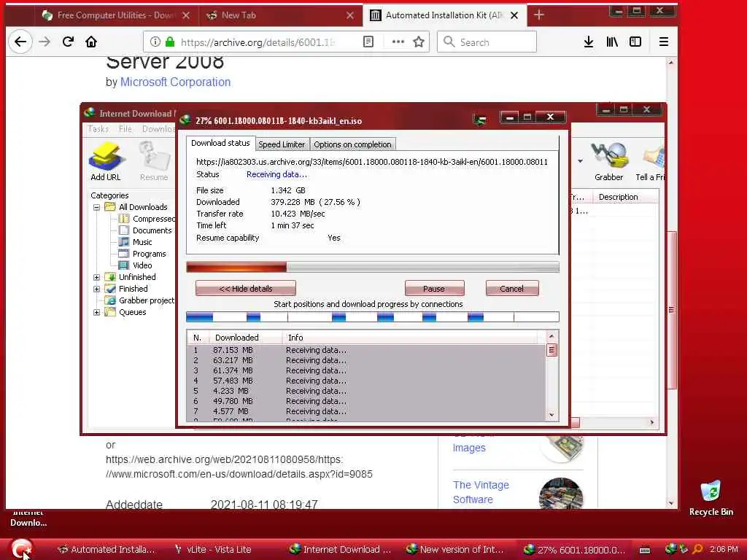The image size is (747, 560).
Task: Select Video category in IDM tree
Action: pyautogui.click(x=136, y=265)
